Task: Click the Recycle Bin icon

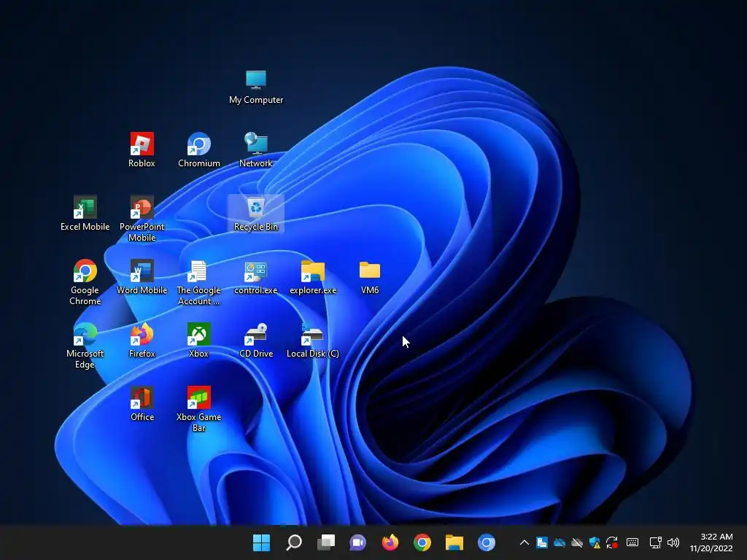Action: click(x=256, y=214)
